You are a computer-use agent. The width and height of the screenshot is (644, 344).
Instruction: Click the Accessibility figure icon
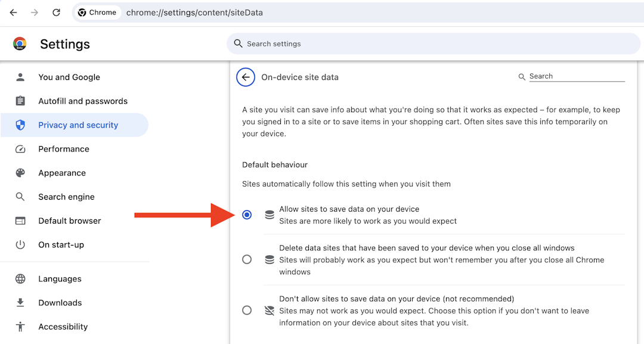[x=20, y=327]
